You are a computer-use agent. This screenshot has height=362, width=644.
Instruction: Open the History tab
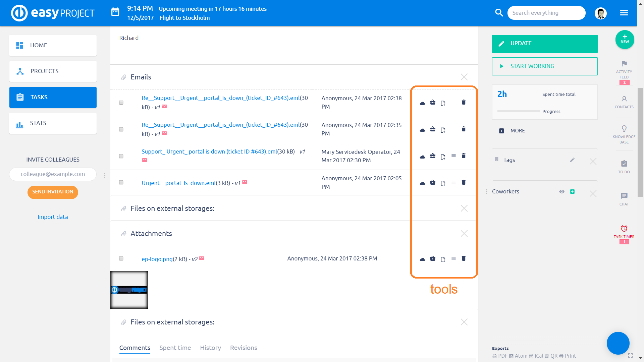coord(211,348)
